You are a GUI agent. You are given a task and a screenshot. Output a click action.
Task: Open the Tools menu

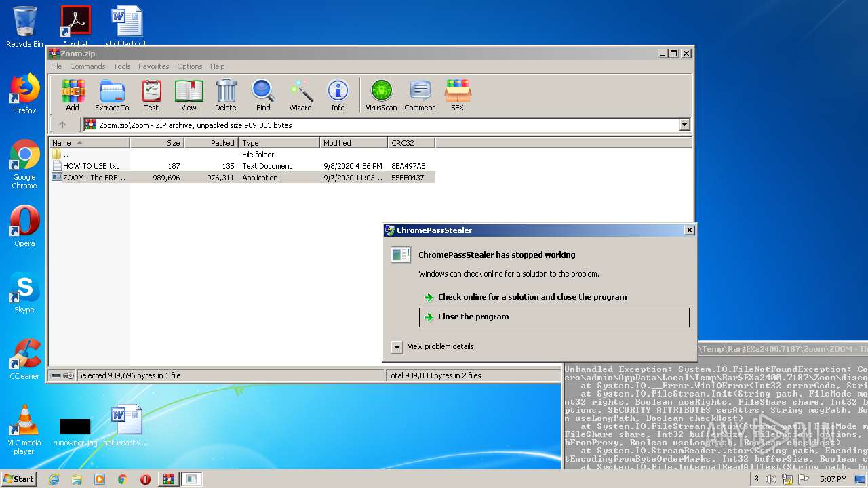(122, 66)
